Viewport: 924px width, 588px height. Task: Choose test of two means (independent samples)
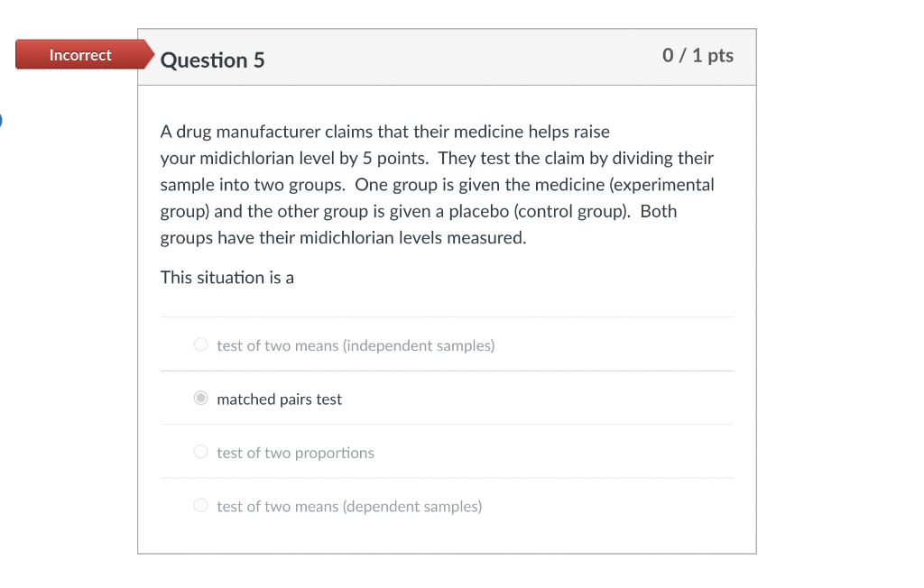click(x=200, y=345)
